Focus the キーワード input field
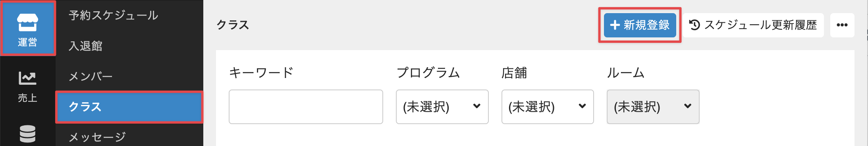The height and width of the screenshot is (146, 868). pos(306,107)
